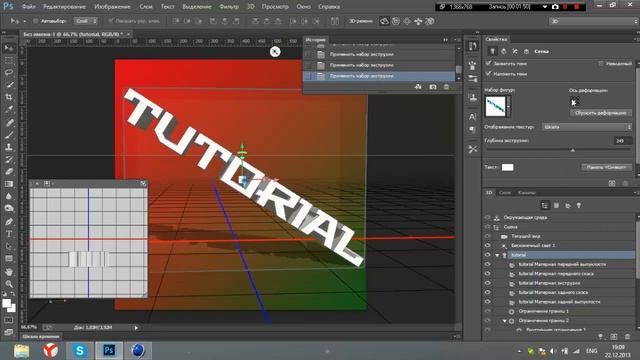Filter 3D panel by lights
The height and width of the screenshot is (360, 640).
pyautogui.click(x=579, y=205)
